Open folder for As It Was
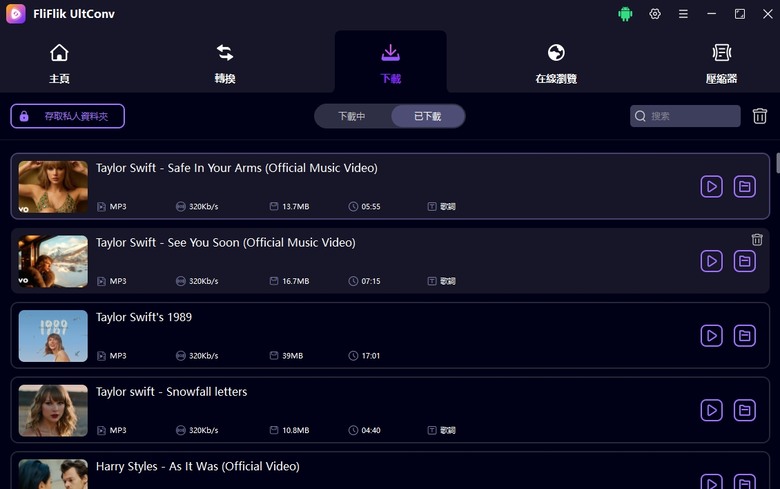The width and height of the screenshot is (780, 489). pyautogui.click(x=745, y=482)
